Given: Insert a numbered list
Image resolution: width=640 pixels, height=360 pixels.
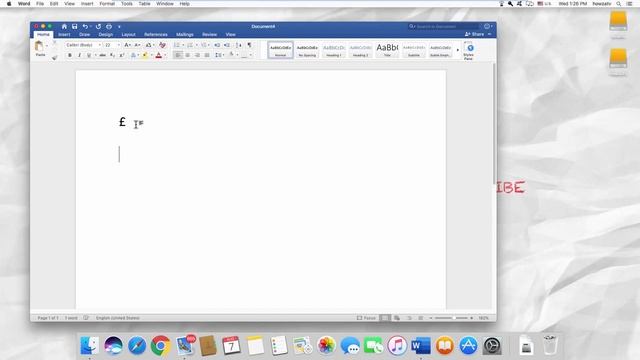Looking at the screenshot, I should point(190,45).
